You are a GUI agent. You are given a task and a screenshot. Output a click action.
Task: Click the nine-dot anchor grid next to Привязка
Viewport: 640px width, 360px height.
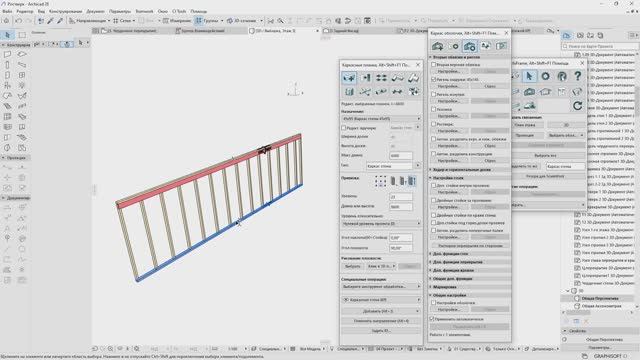point(380,181)
